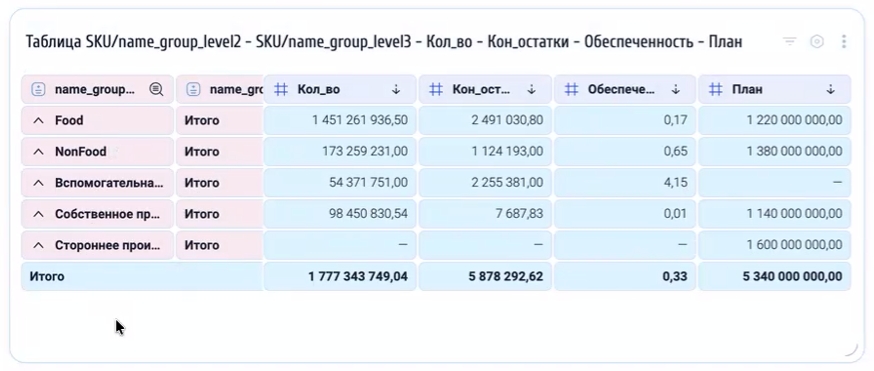The image size is (874, 371).
Task: Click the plan value 1 600 000 000,00
Action: pyautogui.click(x=794, y=245)
